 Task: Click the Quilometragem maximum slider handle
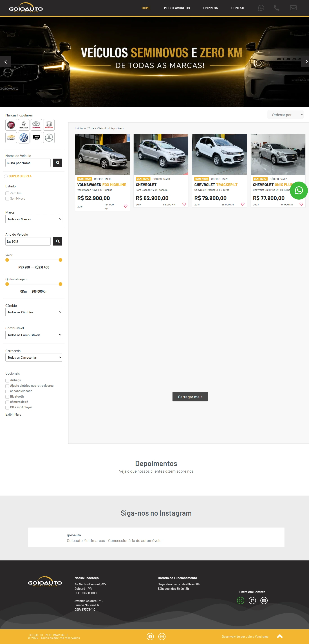coord(60,284)
